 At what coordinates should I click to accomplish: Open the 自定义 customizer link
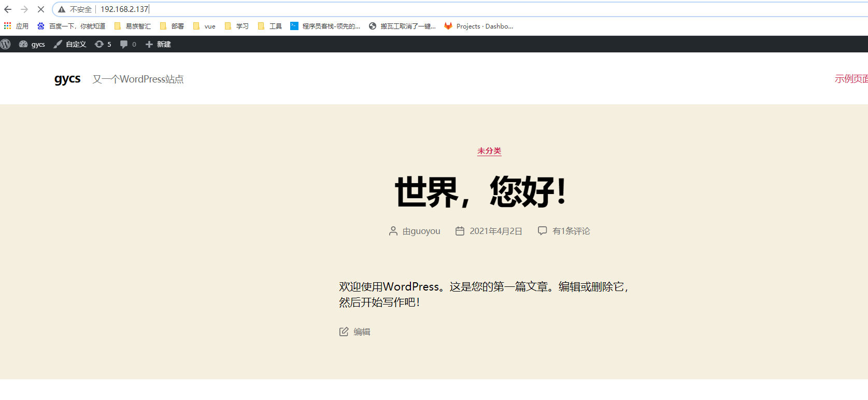pos(70,44)
